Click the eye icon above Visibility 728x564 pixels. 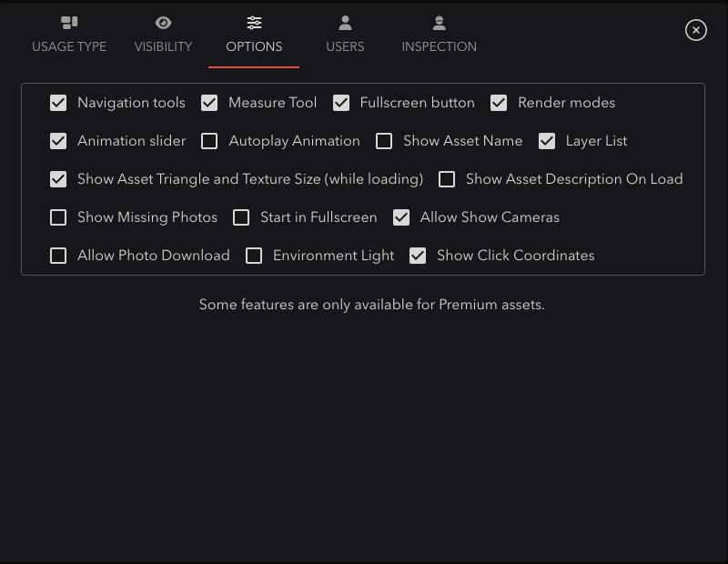[x=163, y=23]
